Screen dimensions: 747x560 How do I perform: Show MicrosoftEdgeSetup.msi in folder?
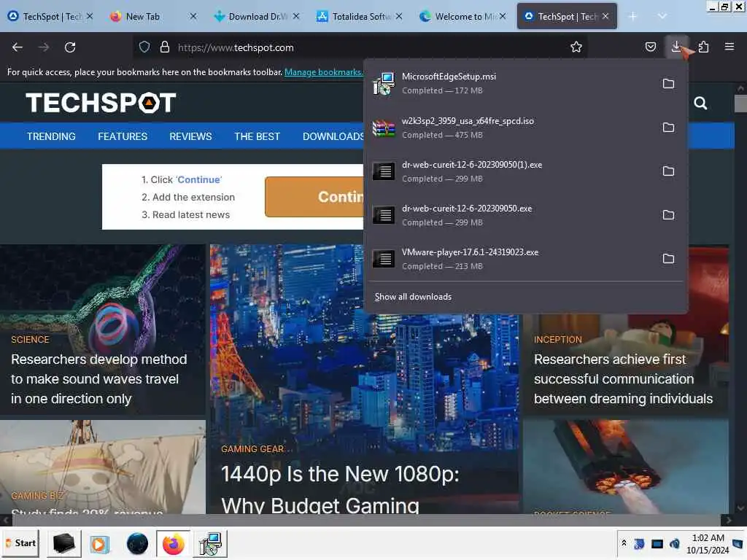point(668,84)
